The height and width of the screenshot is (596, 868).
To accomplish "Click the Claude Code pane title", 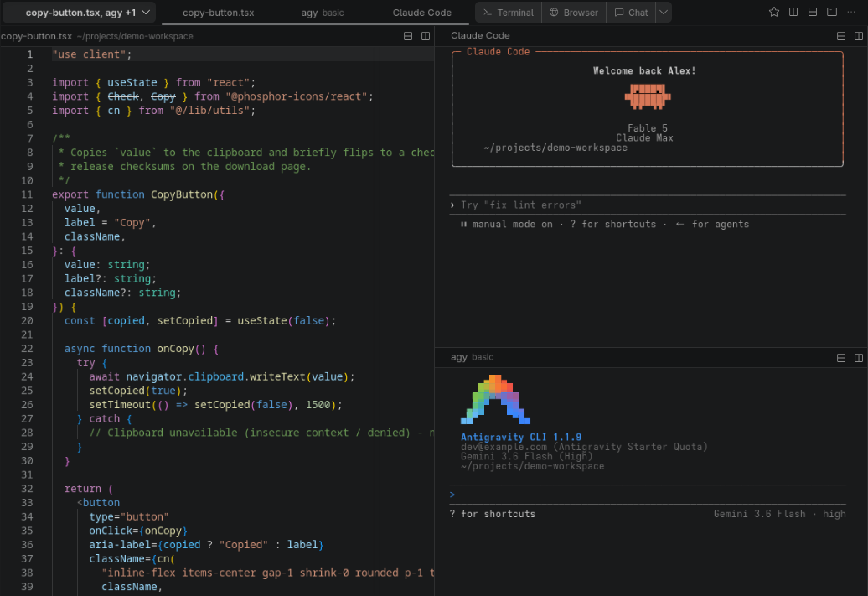I will click(480, 35).
